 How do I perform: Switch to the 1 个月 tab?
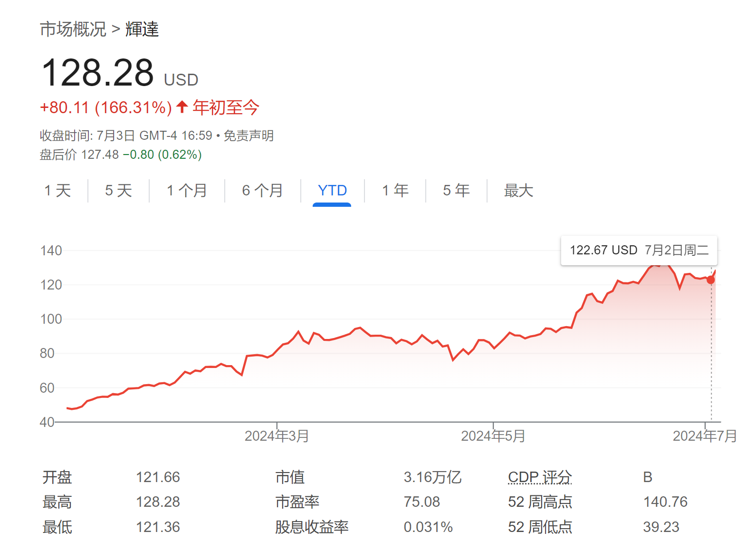tap(187, 191)
